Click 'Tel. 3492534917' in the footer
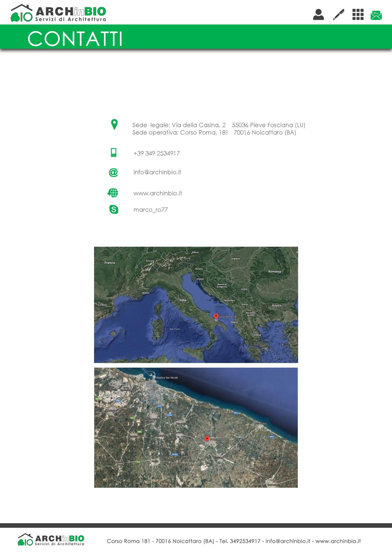Screen dimensions: 392x555 [x=240, y=541]
